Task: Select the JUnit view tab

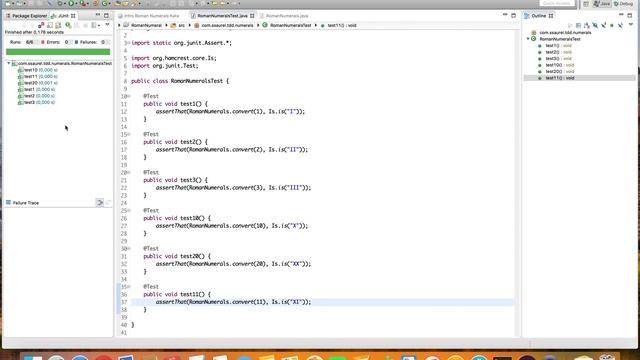Action: pyautogui.click(x=63, y=16)
